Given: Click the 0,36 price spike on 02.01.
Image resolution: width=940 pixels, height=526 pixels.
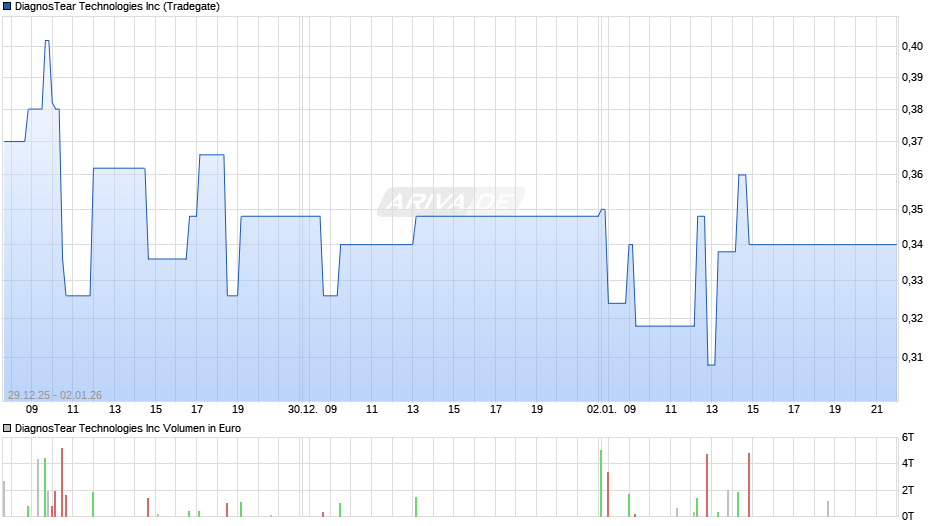Looking at the screenshot, I should coord(742,175).
